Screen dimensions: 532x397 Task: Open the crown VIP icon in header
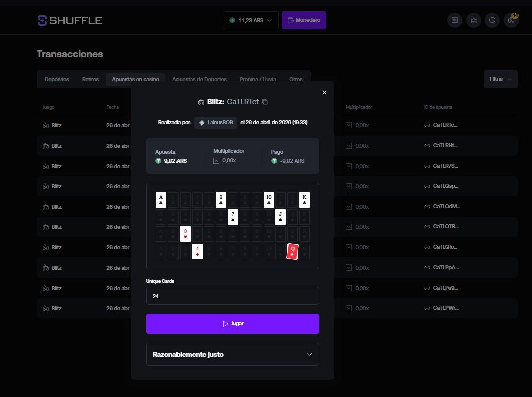(x=474, y=20)
